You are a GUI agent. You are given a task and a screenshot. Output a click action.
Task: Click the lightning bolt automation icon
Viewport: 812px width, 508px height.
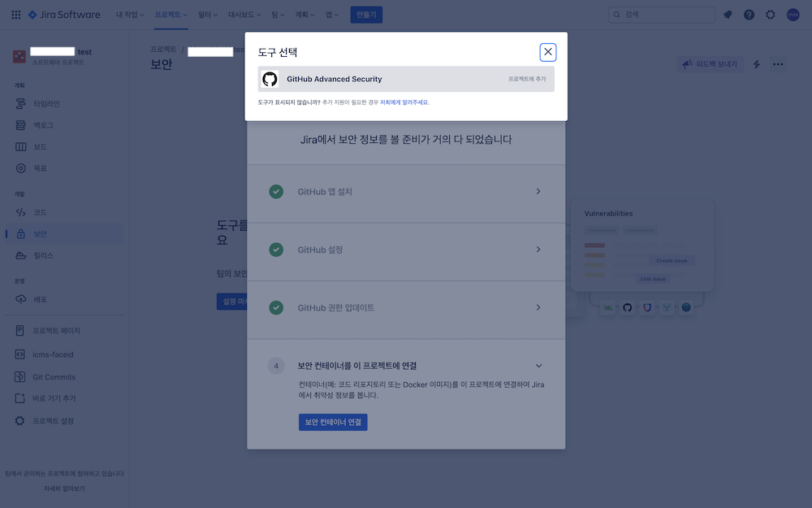click(x=757, y=64)
